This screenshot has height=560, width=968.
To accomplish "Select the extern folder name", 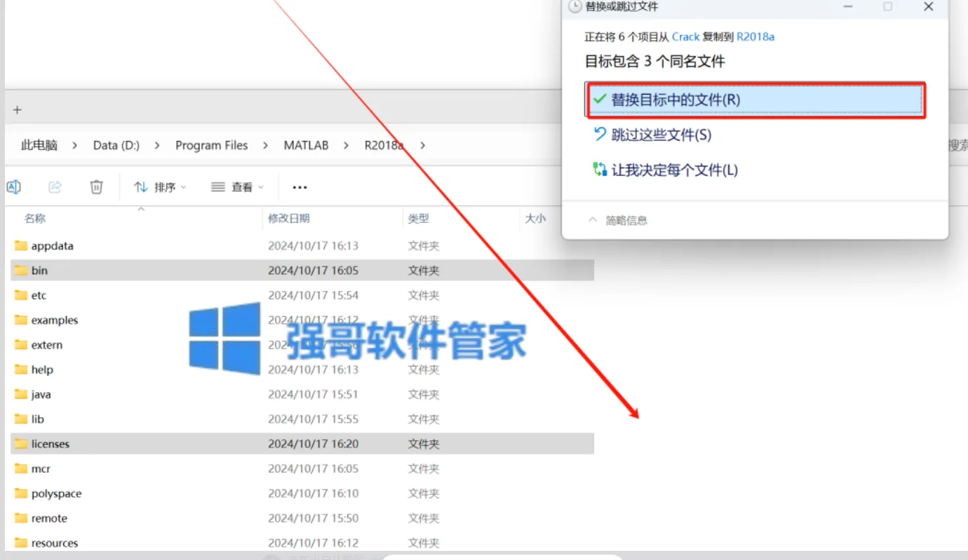I will 47,345.
